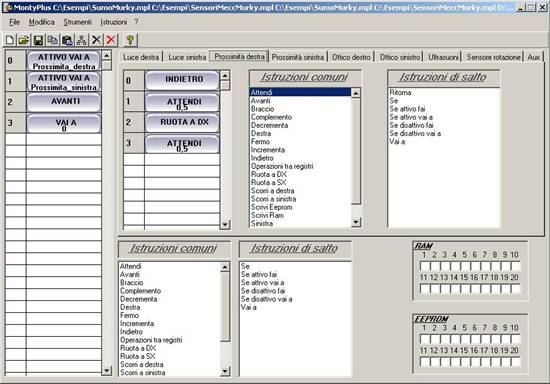Switch to the Prossimità sinistra tab
The height and width of the screenshot is (384, 550).
[x=298, y=57]
